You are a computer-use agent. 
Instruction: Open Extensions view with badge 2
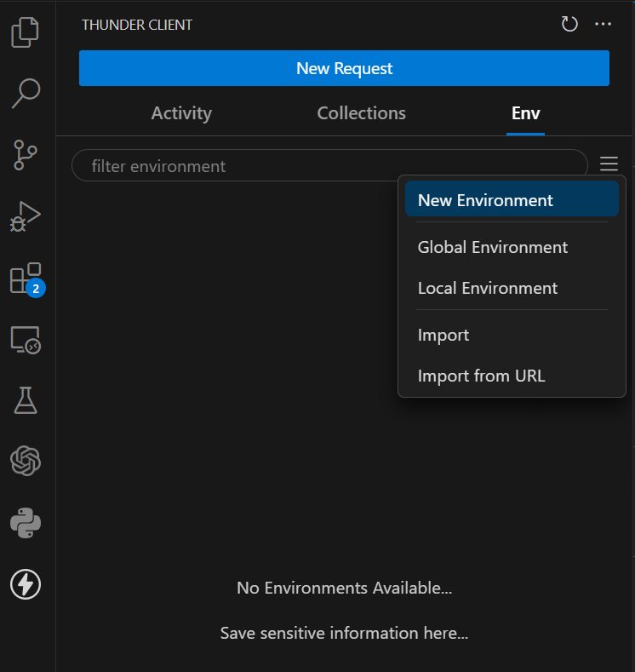26,279
